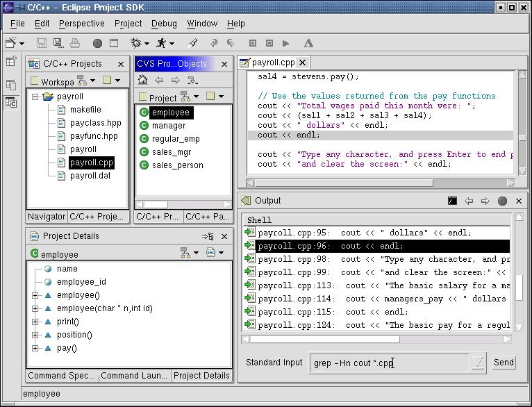The image size is (532, 407).
Task: Click the Standard Input text field
Action: pos(389,363)
